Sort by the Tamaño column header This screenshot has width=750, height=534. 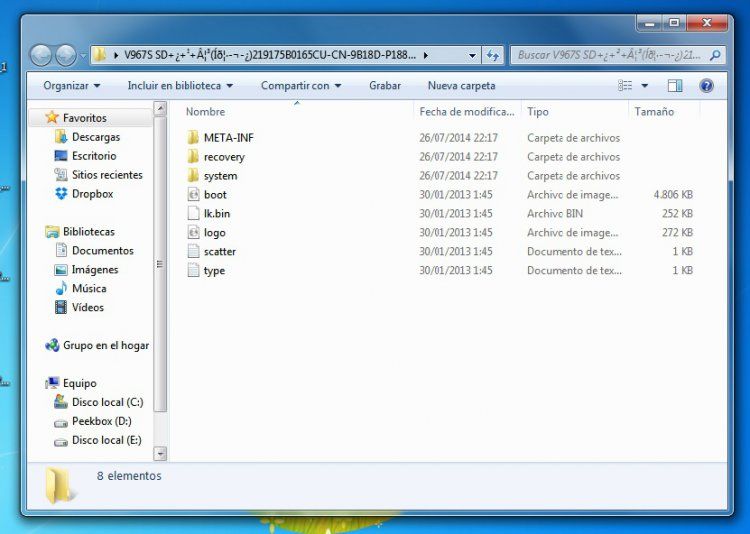[654, 111]
